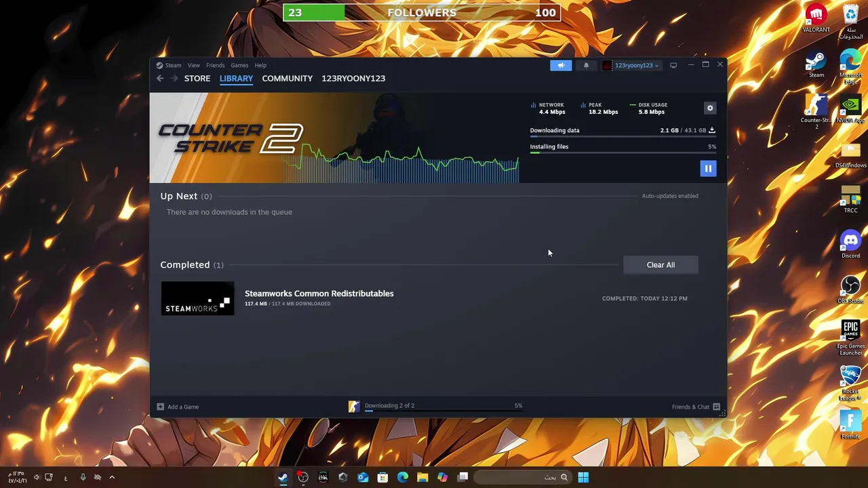Open the Counter-Strike 2 desktop shortcut
The image size is (868, 488).
(816, 112)
